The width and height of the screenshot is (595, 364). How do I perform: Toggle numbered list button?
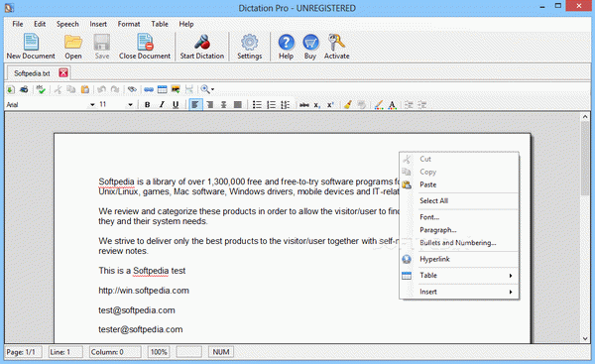[271, 105]
